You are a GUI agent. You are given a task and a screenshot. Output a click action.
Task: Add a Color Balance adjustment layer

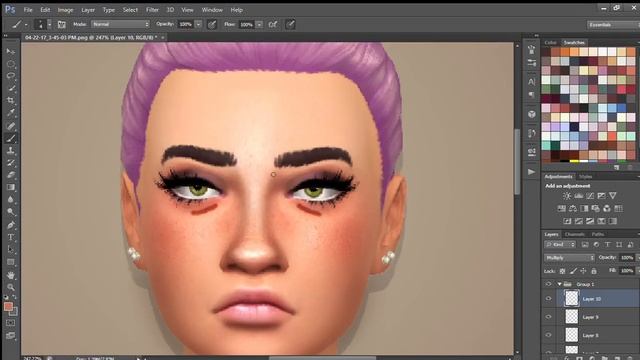(x=573, y=209)
